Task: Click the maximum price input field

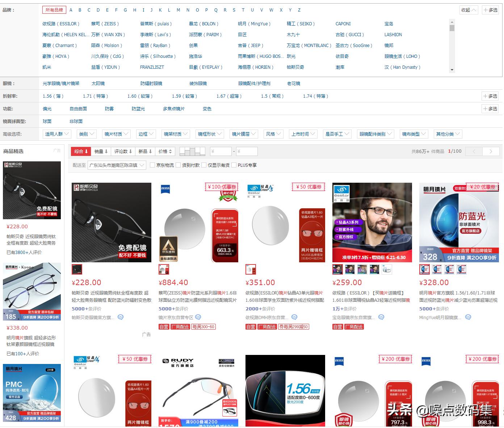Action: tap(247, 152)
